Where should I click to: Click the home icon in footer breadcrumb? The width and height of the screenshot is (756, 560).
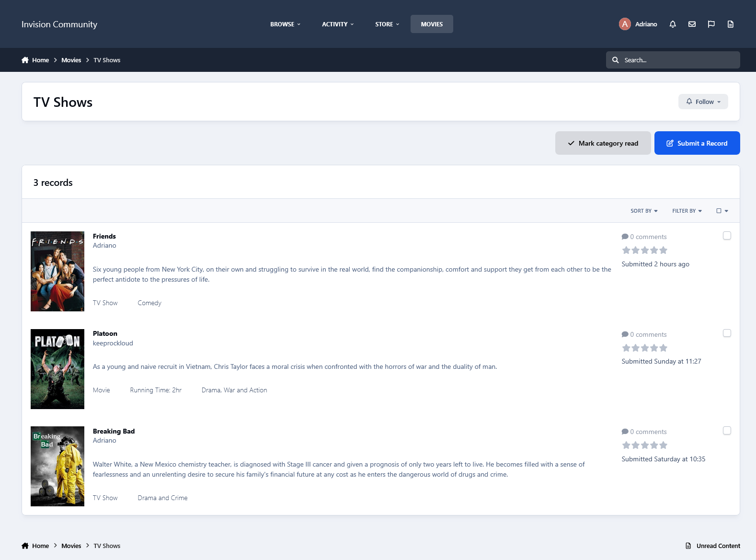pos(25,546)
